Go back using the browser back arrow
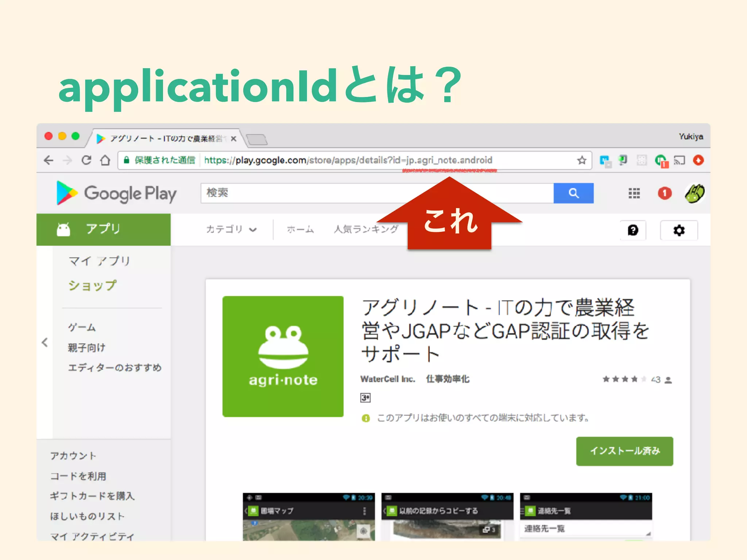 point(49,160)
